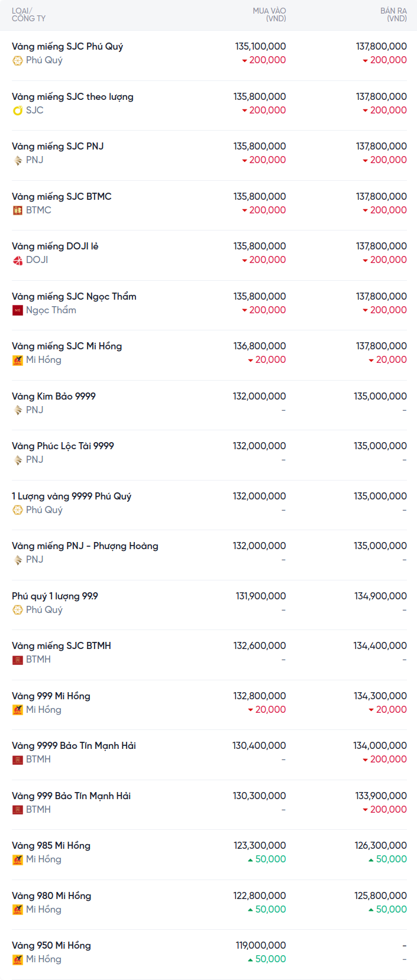Open Vàng miếng PNJ - Phượng Hoàng entry
The width and height of the screenshot is (417, 980).
point(85,546)
